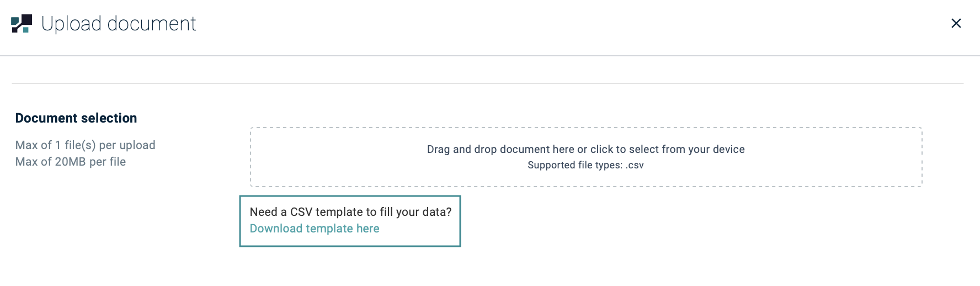Click the app logo beside Upload document

(x=22, y=24)
